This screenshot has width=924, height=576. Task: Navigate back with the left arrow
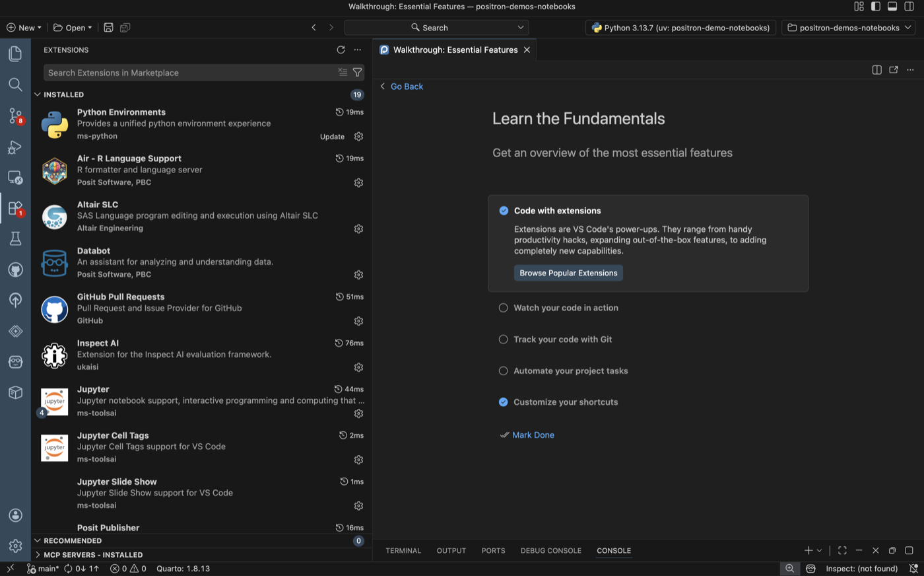pos(313,28)
